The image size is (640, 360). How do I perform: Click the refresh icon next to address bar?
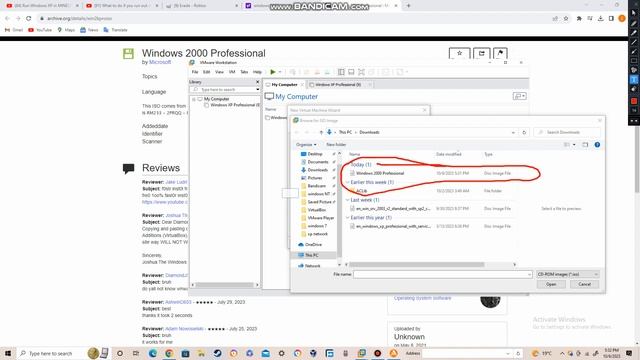(x=524, y=132)
